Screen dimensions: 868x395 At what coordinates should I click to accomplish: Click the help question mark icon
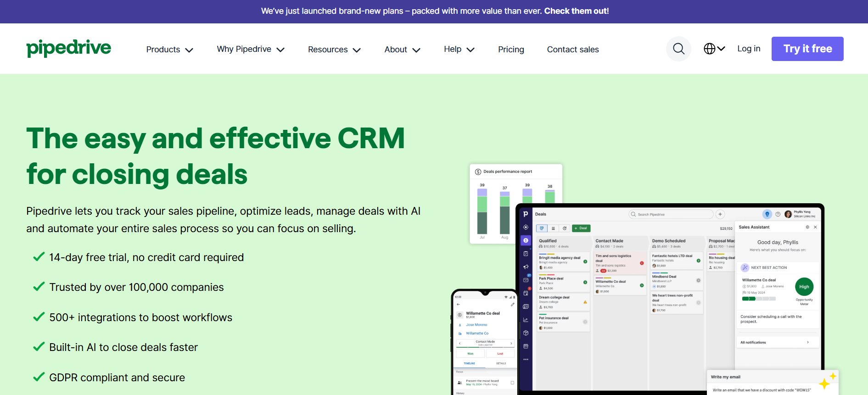[778, 214]
